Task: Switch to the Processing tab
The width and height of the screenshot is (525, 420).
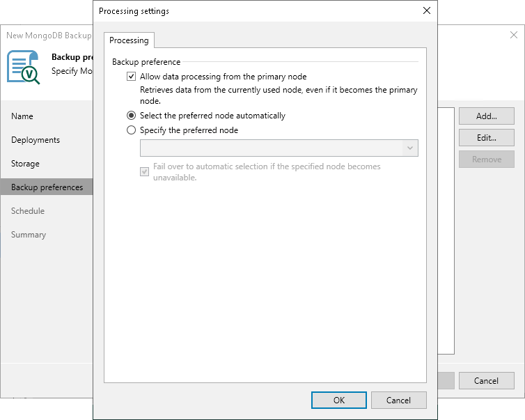Action: (129, 40)
